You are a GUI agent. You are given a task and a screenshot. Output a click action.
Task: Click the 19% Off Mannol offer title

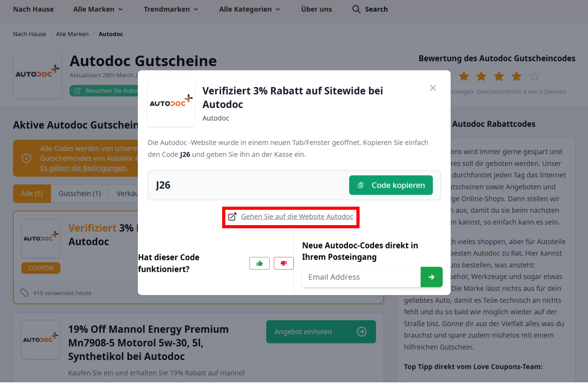click(148, 343)
